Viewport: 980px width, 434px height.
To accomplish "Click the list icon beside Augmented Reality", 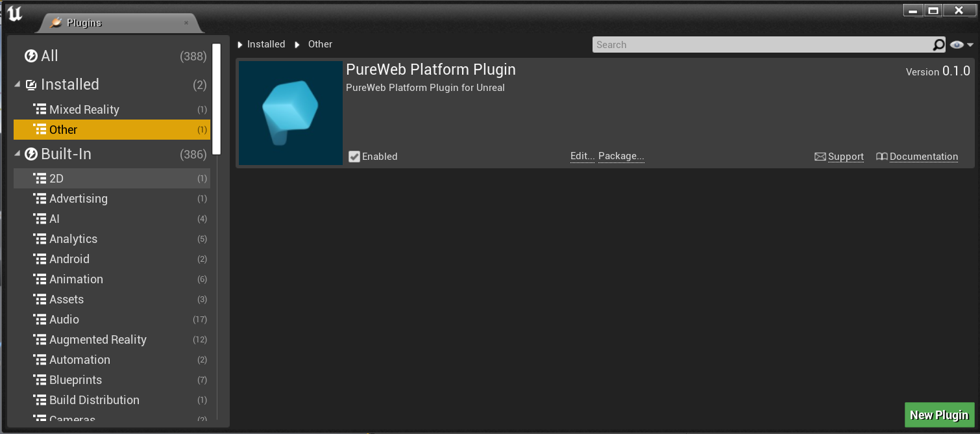I will (x=40, y=339).
